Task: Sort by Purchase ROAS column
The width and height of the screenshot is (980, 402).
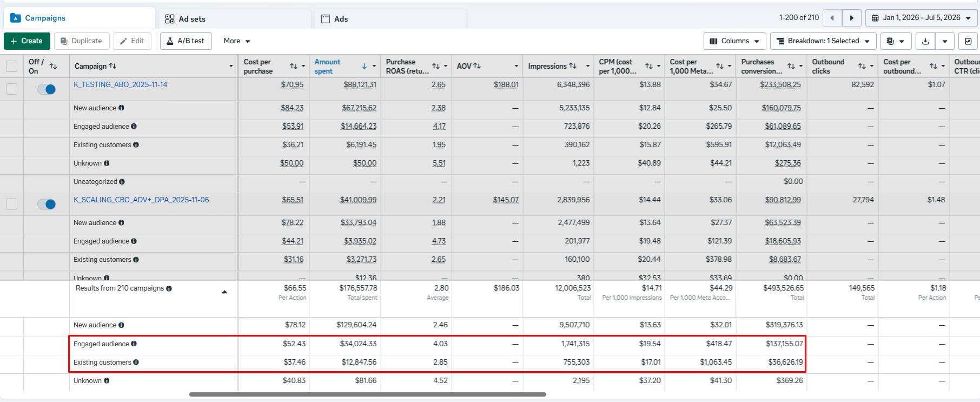Action: coord(436,66)
